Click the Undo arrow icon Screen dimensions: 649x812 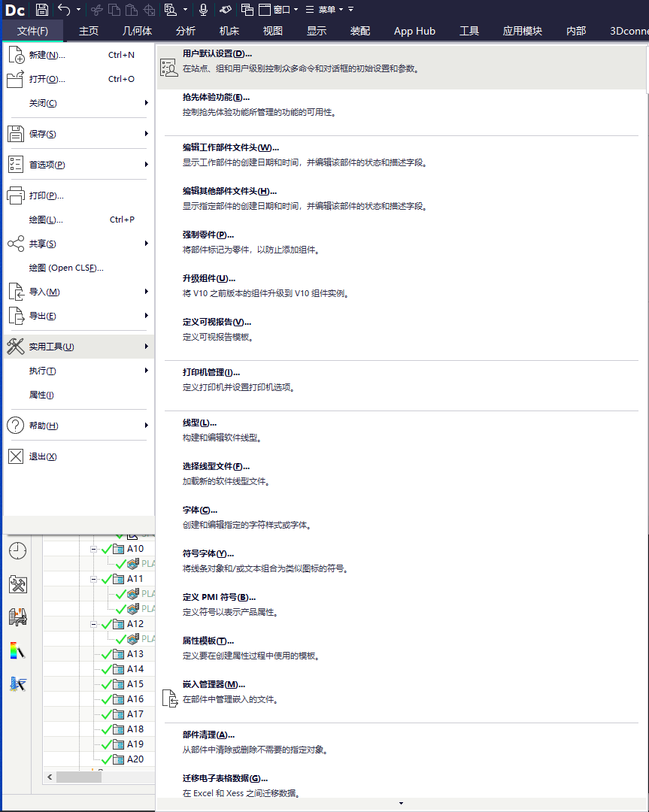pos(64,9)
